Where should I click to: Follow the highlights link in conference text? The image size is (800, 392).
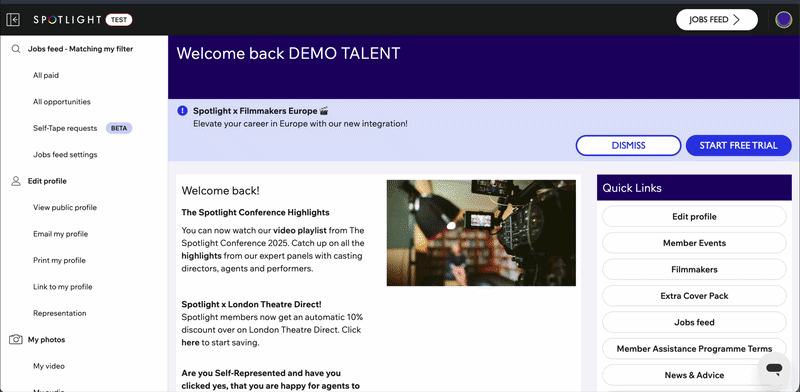202,256
